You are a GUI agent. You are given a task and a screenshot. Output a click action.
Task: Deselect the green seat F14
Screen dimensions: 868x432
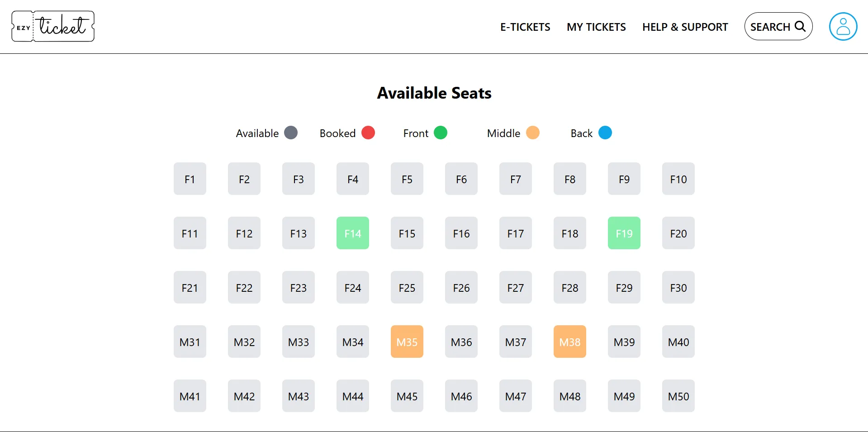tap(353, 233)
